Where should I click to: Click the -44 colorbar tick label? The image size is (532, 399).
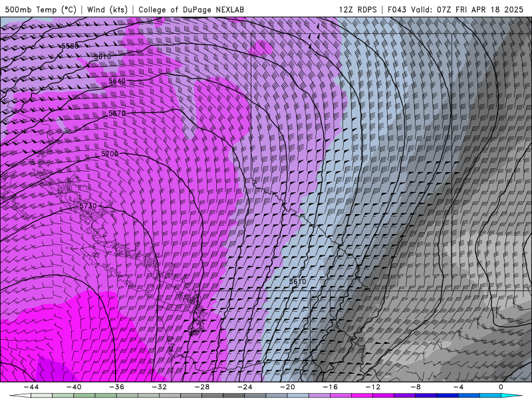pos(31,387)
